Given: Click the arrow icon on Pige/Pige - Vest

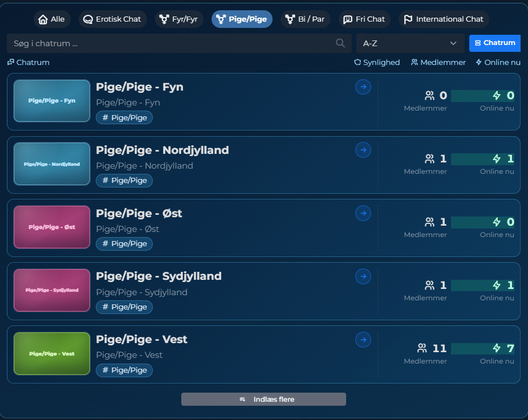Looking at the screenshot, I should coord(363,340).
